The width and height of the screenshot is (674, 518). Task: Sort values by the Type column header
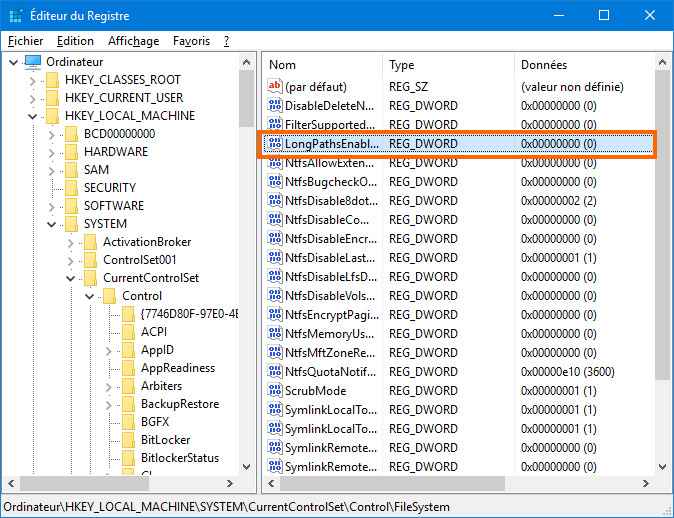pos(448,65)
